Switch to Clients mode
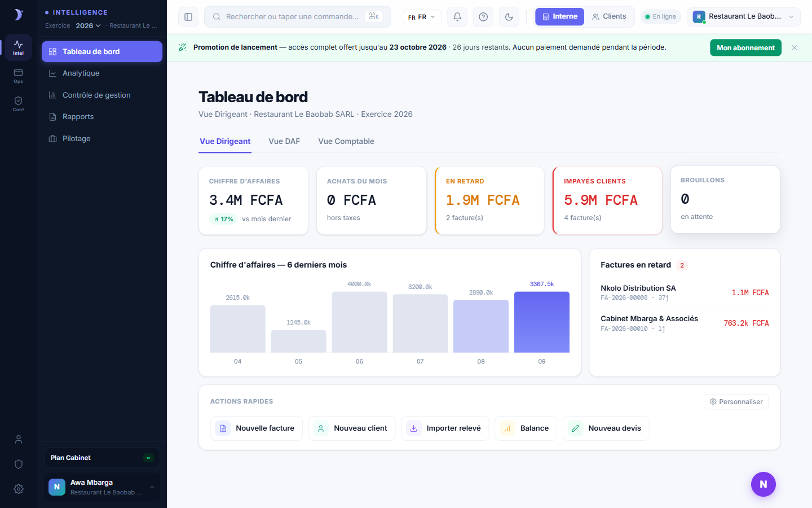Screen dimensions: 812x508 coord(609,16)
